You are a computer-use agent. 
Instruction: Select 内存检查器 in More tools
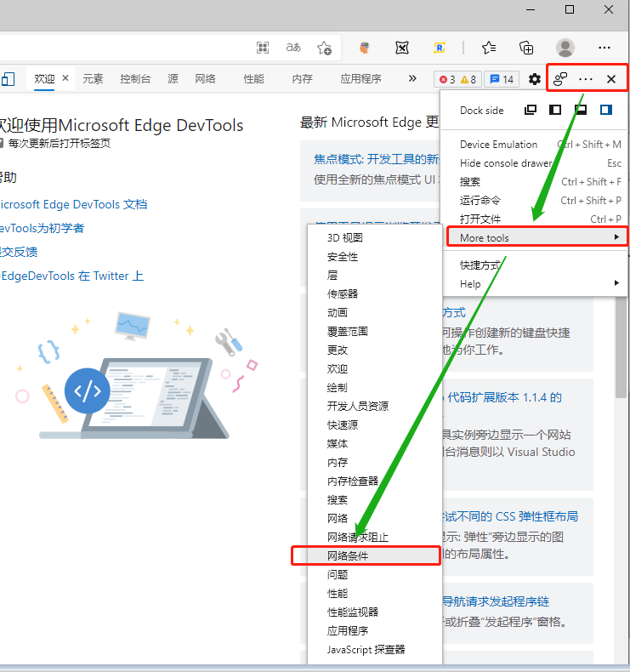pos(375,481)
